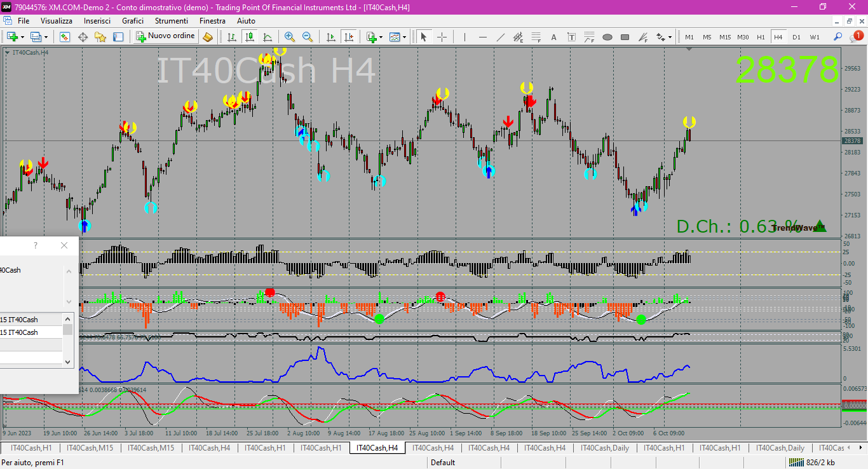Open the Navigator folder-star icon
This screenshot has width=868, height=469.
click(x=100, y=37)
